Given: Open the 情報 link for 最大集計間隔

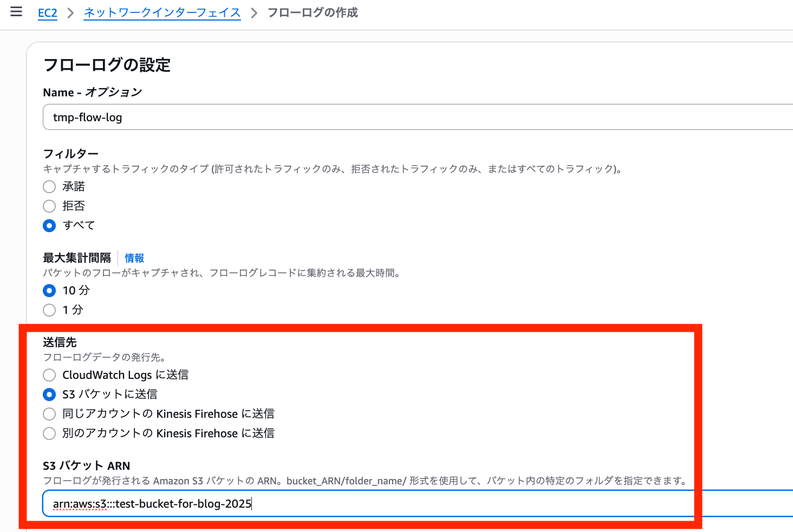Looking at the screenshot, I should coord(134,258).
